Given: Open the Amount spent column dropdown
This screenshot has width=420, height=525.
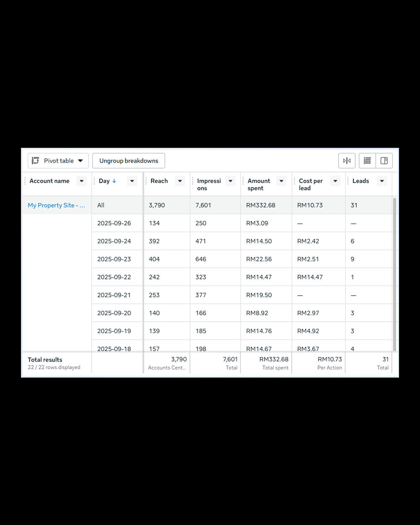Looking at the screenshot, I should [281, 181].
